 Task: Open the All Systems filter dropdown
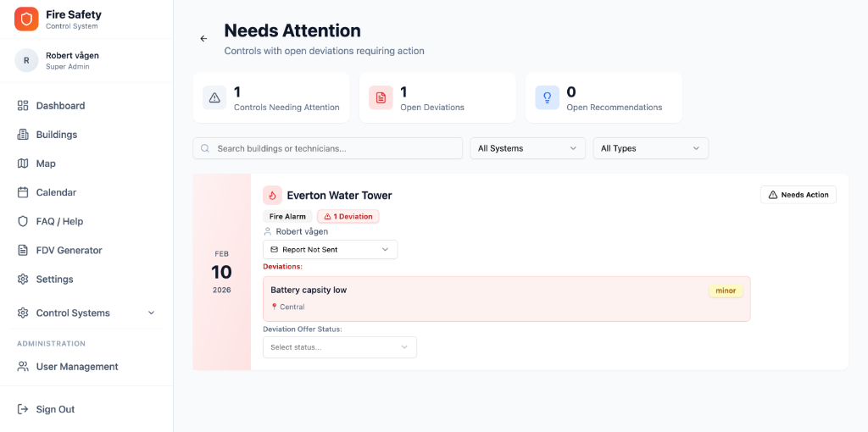527,148
